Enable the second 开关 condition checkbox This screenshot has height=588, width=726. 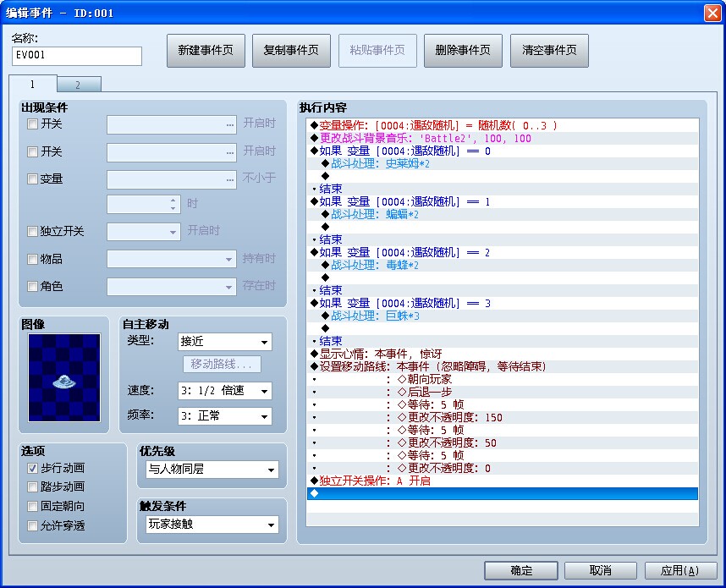click(32, 151)
